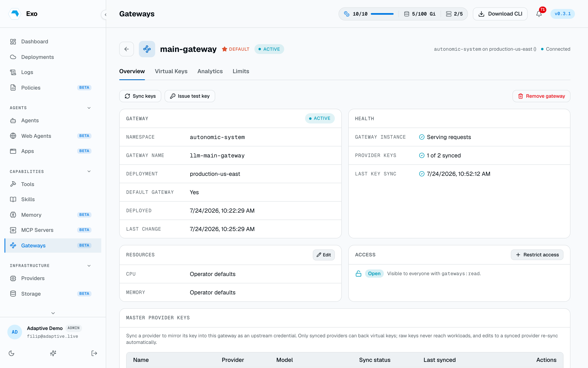Viewport: 588px width, 368px height.
Task: Click the Sync status column header
Action: 375,360
